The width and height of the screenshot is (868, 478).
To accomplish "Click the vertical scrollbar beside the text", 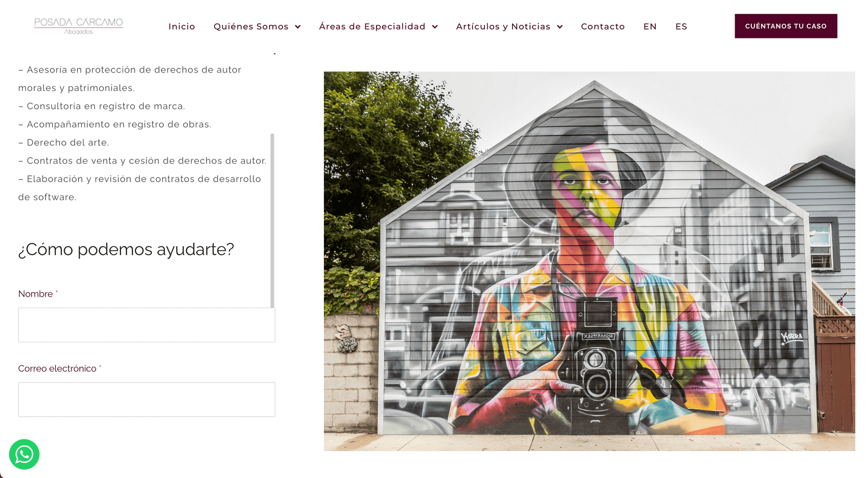I will coord(272,220).
